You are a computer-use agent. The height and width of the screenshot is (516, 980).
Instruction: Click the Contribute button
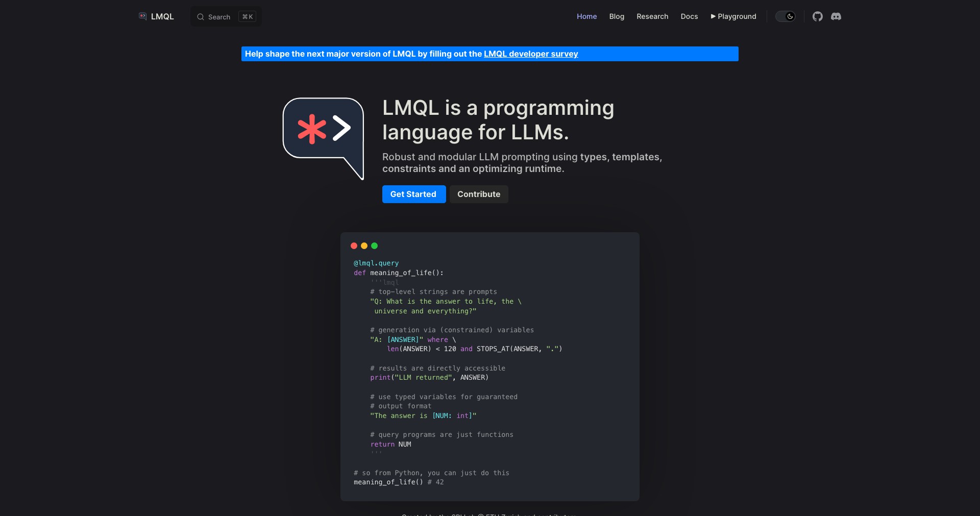click(479, 194)
